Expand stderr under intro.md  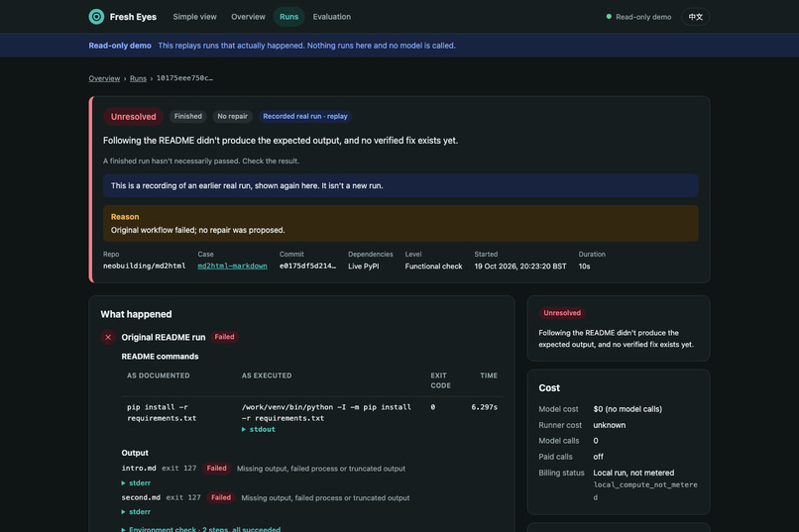136,482
